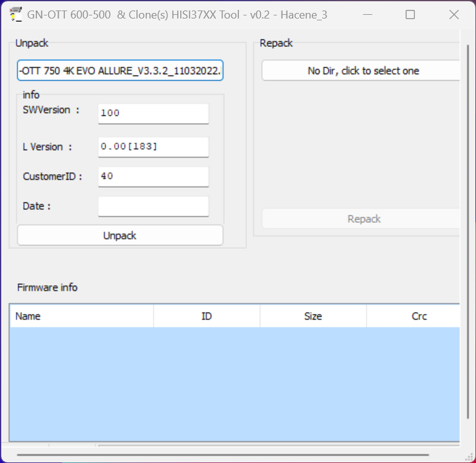Screen dimensions: 476x463
Task: Minimize the HISI37XX Tool window
Action: (367, 15)
